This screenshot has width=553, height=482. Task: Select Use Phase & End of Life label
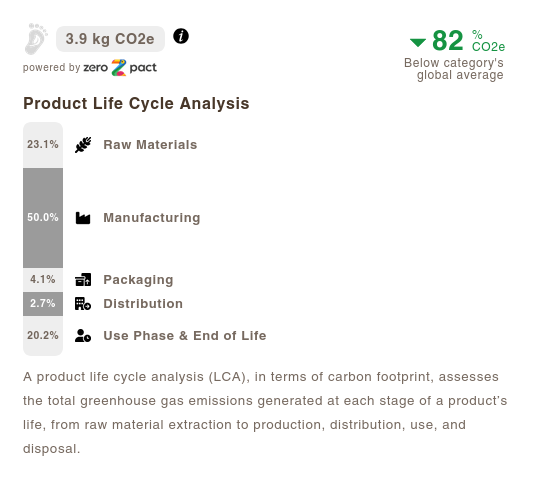tap(185, 335)
